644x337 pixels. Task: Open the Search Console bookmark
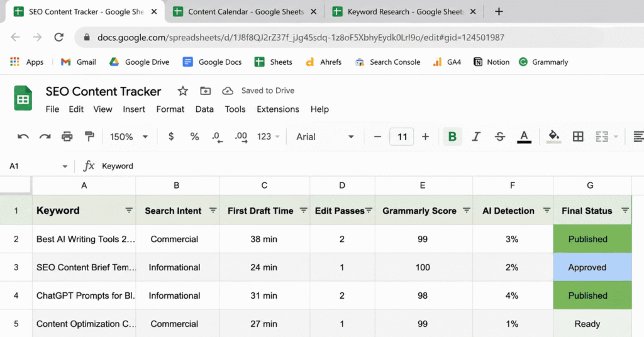coord(387,62)
